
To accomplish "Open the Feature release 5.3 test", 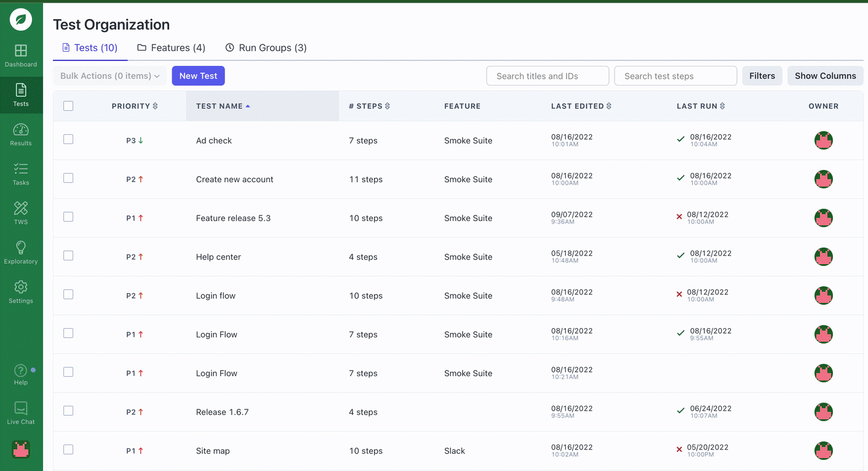I will click(x=233, y=218).
